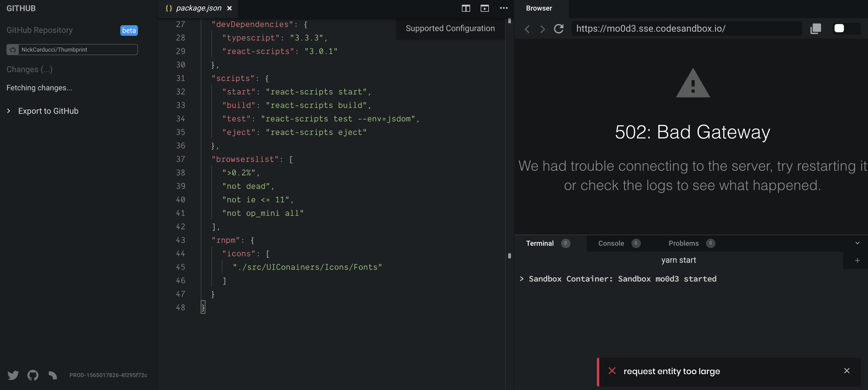
Task: Go forward in browser preview
Action: click(543, 29)
